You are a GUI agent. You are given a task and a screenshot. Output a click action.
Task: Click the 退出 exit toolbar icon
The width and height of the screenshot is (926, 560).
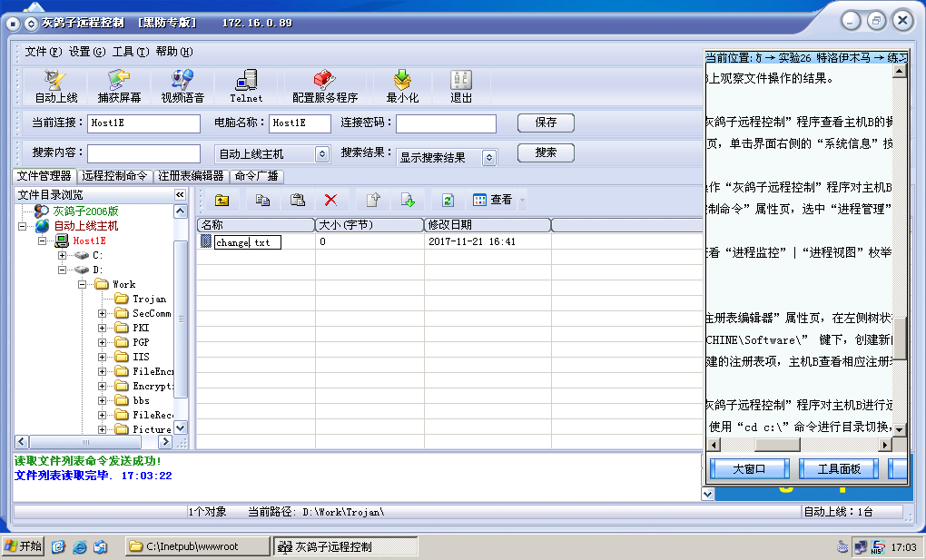[461, 86]
